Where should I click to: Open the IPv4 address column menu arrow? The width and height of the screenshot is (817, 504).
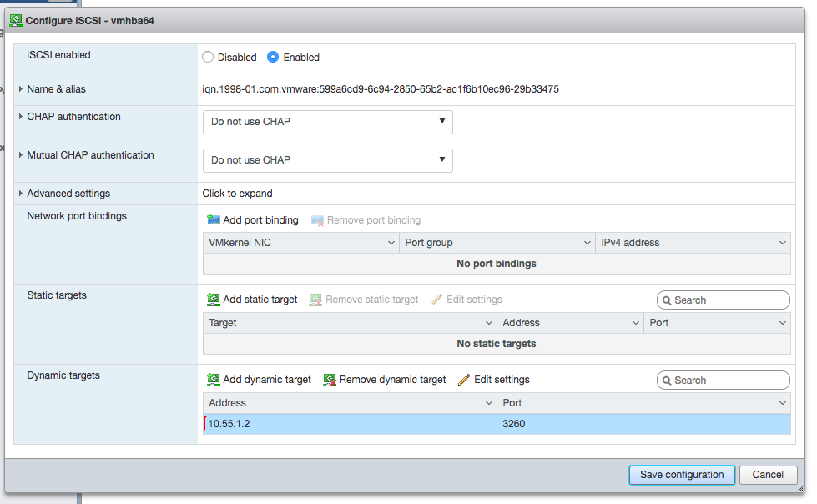[782, 243]
